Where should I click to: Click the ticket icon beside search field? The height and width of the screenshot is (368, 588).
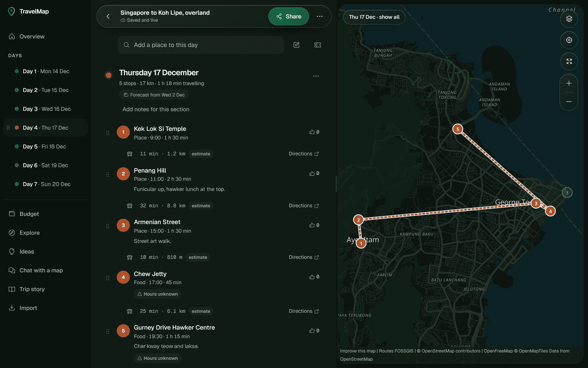coord(317,45)
